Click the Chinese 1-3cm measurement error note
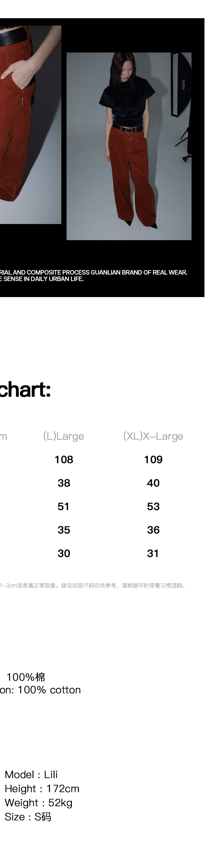The width and height of the screenshot is (220, 868). tap(93, 585)
